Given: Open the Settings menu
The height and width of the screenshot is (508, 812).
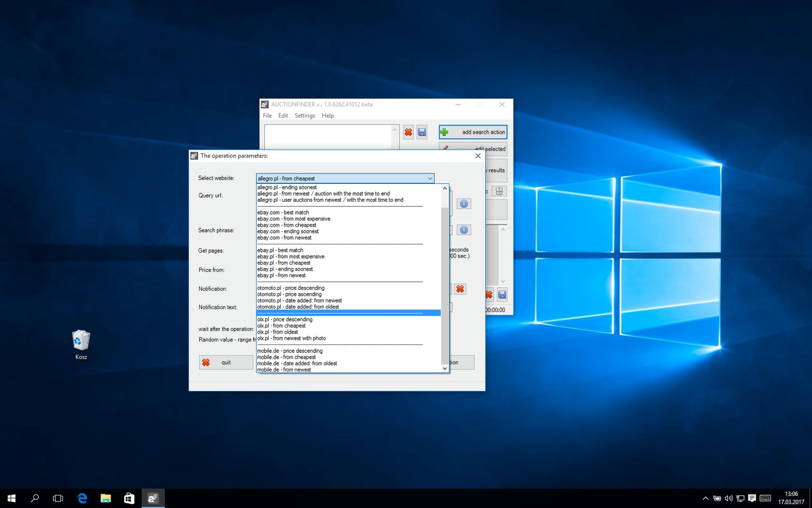Looking at the screenshot, I should 304,116.
